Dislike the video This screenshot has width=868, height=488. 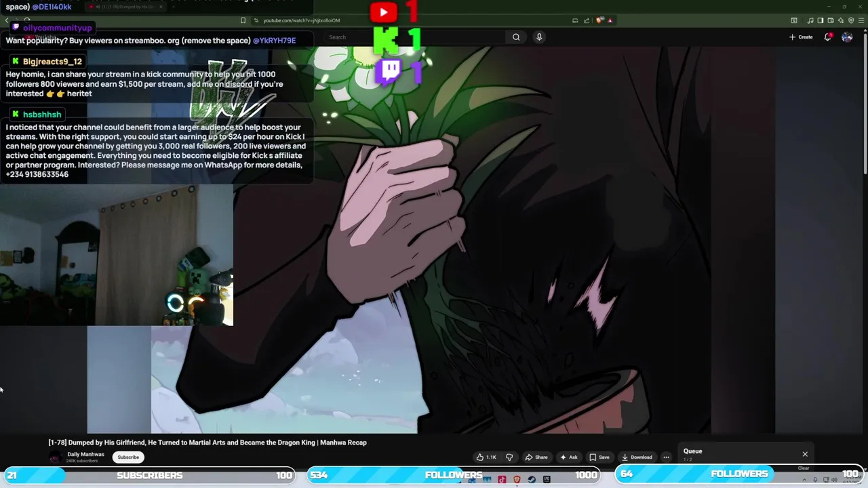[x=509, y=457]
